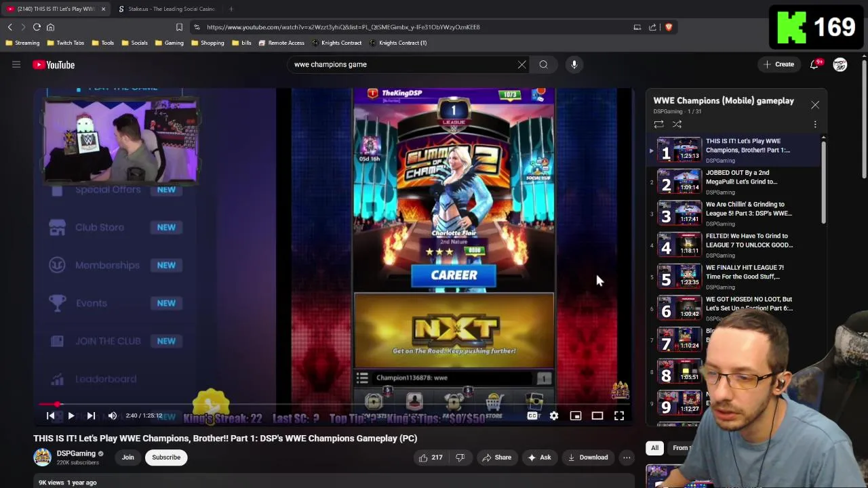Open the Gaming bookmarks folder
This screenshot has height=488, width=868.
pyautogui.click(x=170, y=43)
